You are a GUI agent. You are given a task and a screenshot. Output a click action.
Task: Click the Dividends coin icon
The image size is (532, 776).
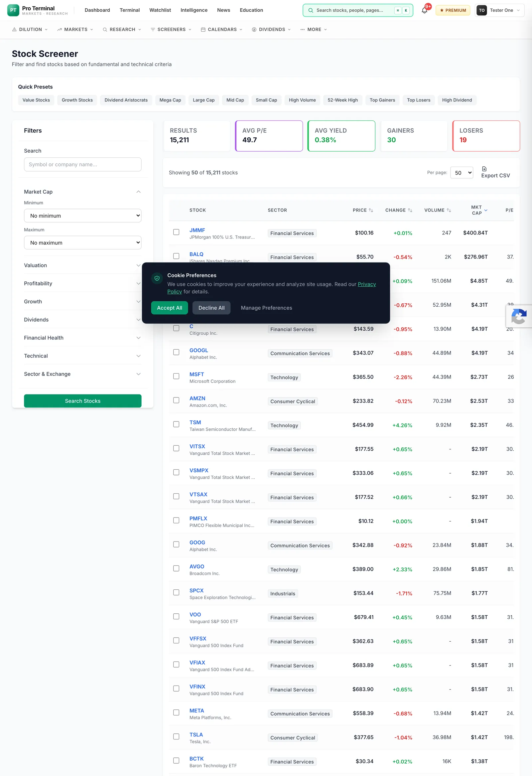254,29
